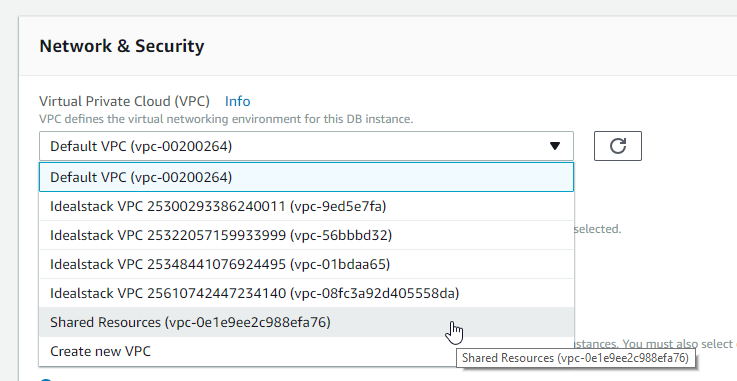Refresh the VPC list with the reload icon

pos(618,146)
